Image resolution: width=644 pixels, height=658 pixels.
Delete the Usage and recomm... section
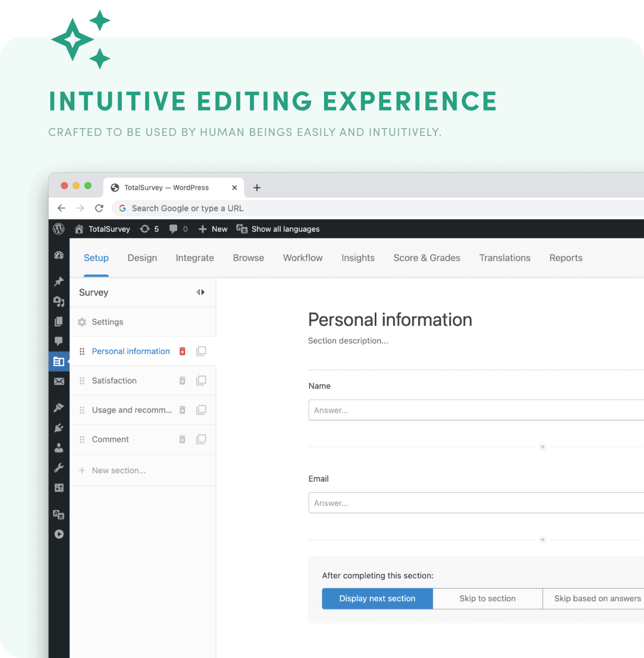[x=182, y=410]
